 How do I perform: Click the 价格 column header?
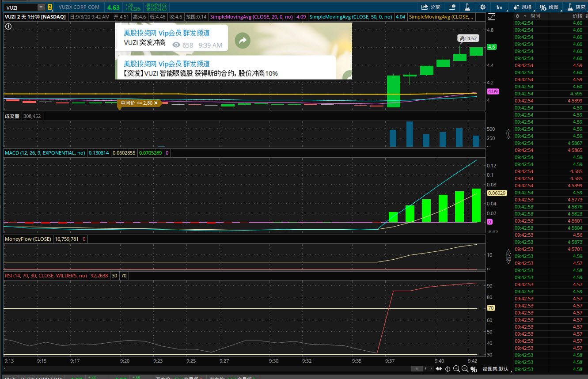577,16
